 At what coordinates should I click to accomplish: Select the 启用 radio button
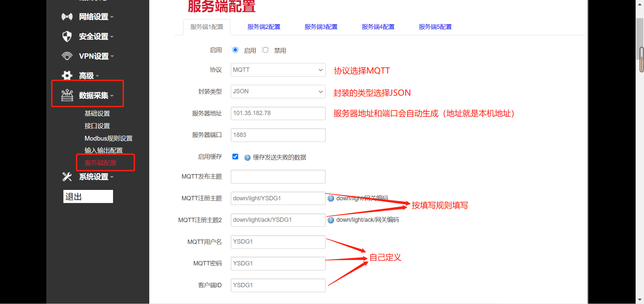(x=235, y=50)
